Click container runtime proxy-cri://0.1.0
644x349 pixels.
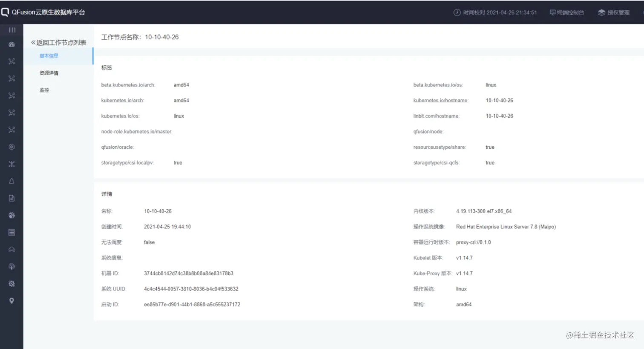click(x=473, y=242)
